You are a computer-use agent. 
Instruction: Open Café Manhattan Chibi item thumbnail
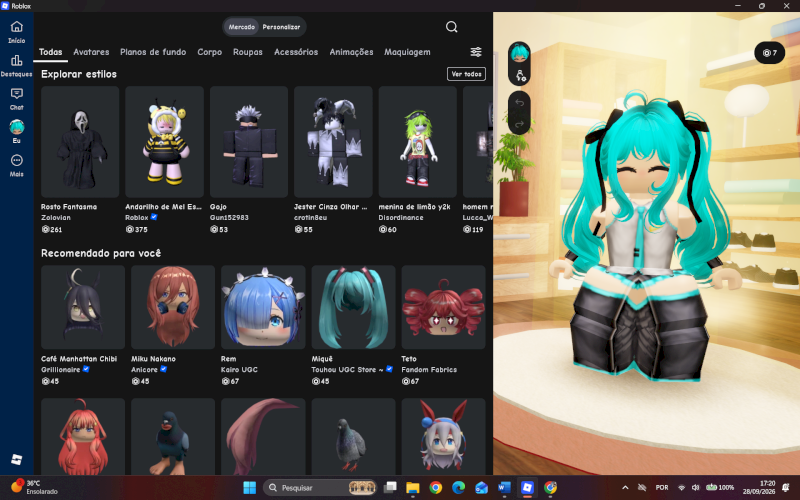click(83, 307)
